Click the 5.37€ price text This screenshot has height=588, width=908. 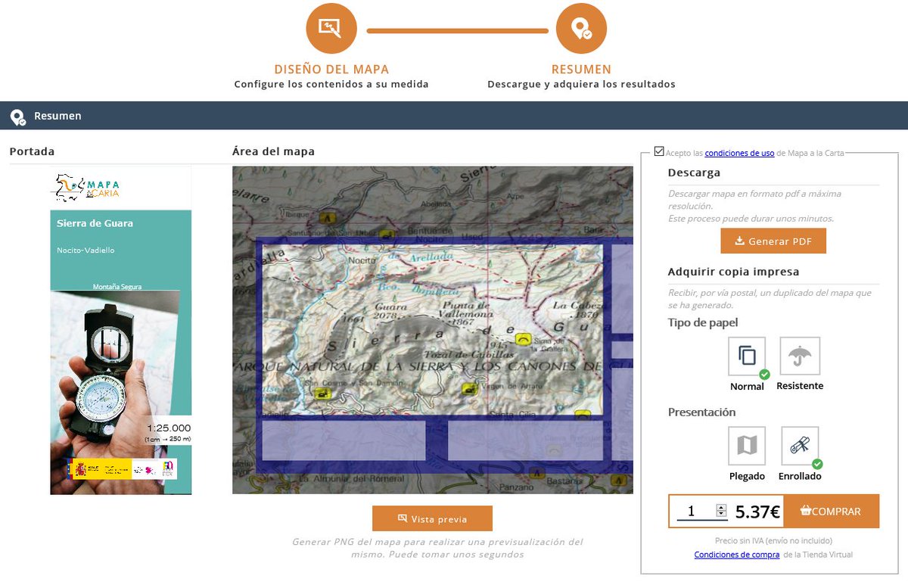click(x=757, y=512)
